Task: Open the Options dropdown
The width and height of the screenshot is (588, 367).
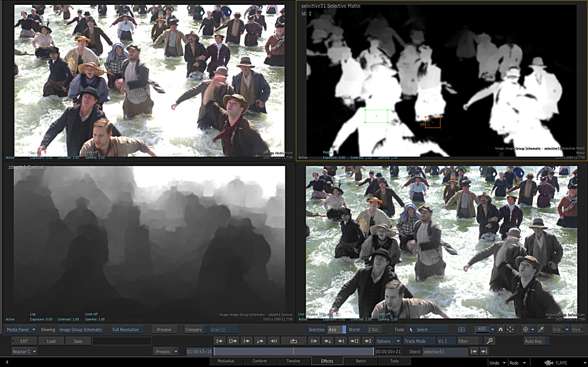Action: click(388, 341)
